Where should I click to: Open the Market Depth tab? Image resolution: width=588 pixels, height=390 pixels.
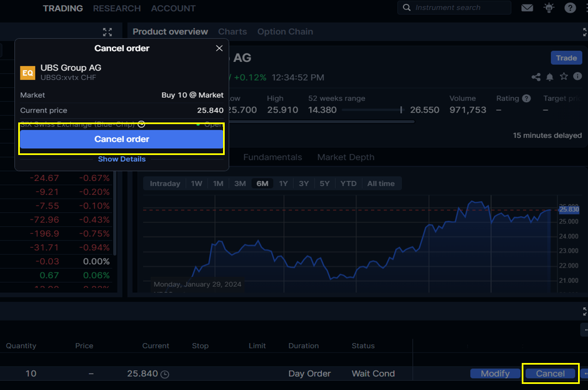click(x=346, y=157)
